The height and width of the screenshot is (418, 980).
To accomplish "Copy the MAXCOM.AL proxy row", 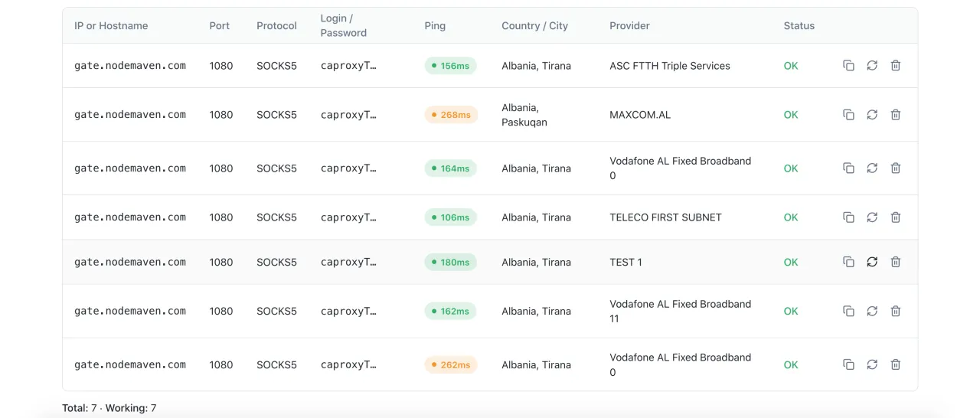I will click(x=848, y=115).
